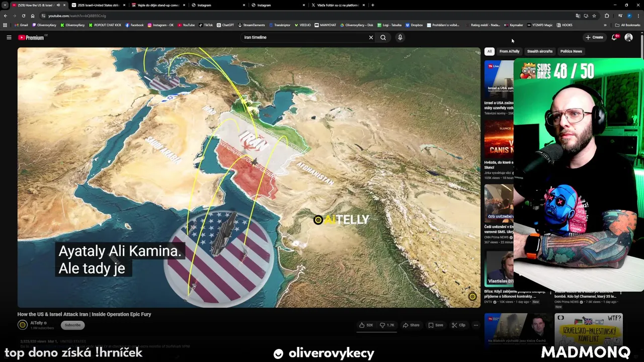
Task: Save the video to playlist
Action: pos(436,325)
